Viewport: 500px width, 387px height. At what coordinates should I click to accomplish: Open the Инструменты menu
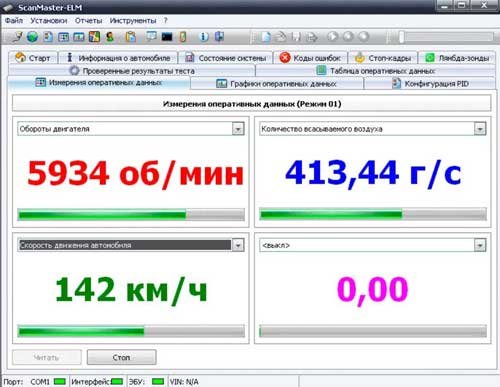[x=133, y=21]
